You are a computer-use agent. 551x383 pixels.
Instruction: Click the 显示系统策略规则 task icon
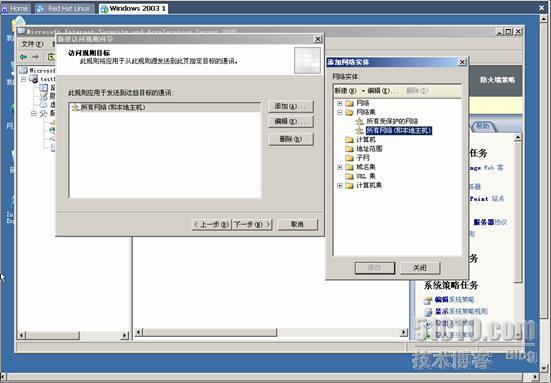pos(428,311)
